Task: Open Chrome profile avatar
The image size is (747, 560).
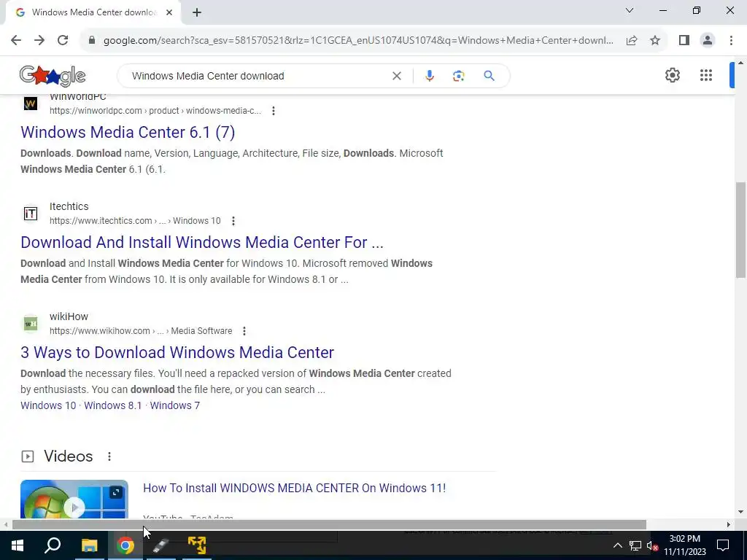Action: pyautogui.click(x=708, y=41)
